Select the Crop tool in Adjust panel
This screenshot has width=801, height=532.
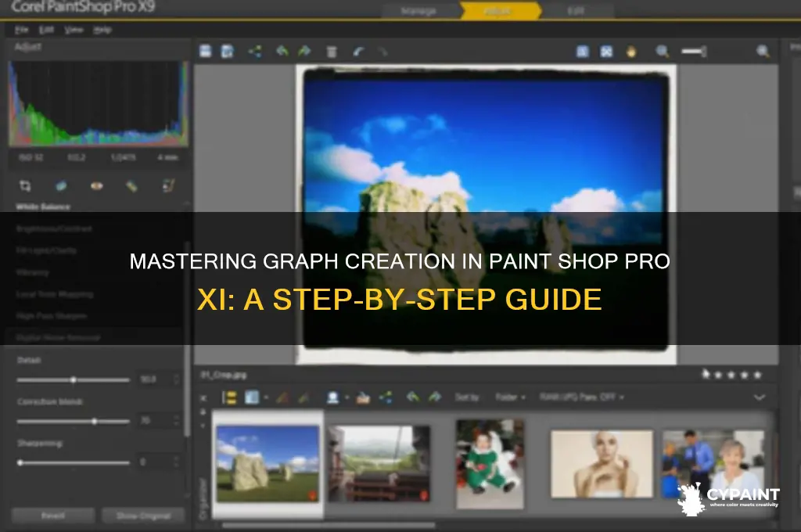(25, 185)
